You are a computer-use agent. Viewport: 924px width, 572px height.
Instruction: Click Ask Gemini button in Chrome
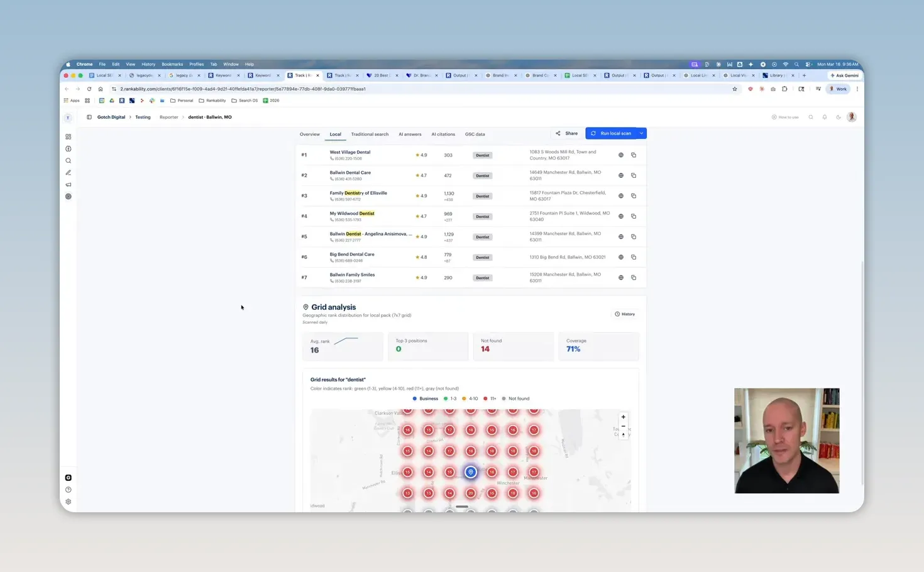click(844, 75)
